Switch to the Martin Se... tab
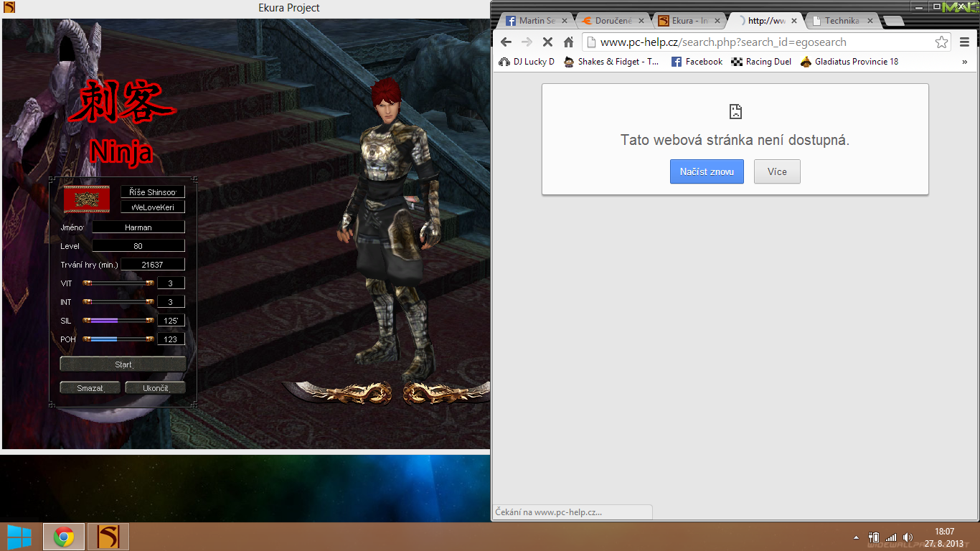Screen dimensions: 980x551 537,21
